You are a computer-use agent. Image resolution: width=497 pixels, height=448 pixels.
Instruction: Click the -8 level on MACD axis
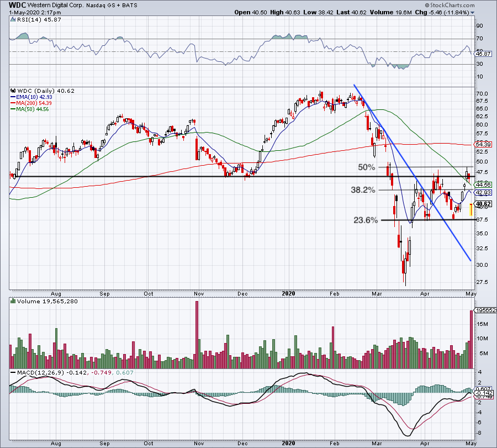[x=479, y=433]
